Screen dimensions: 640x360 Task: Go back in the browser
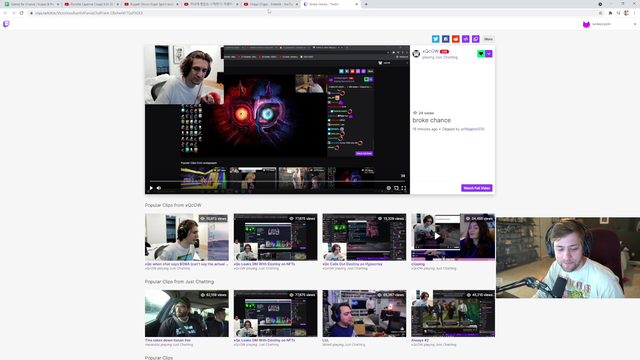pos(5,13)
